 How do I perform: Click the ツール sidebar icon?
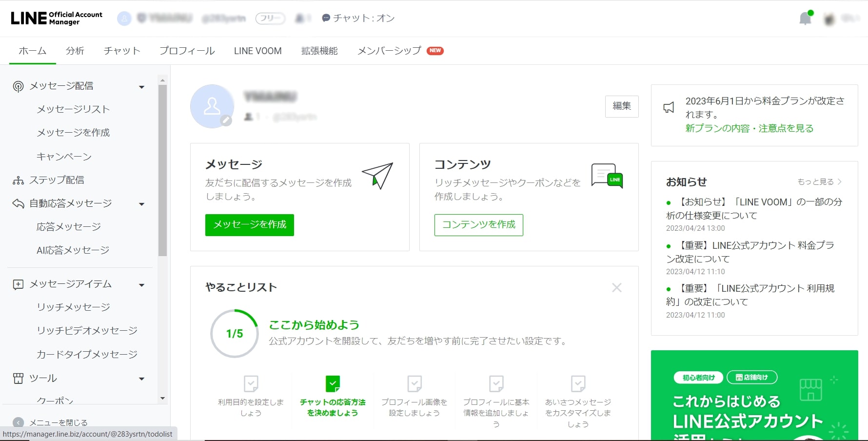click(x=18, y=378)
